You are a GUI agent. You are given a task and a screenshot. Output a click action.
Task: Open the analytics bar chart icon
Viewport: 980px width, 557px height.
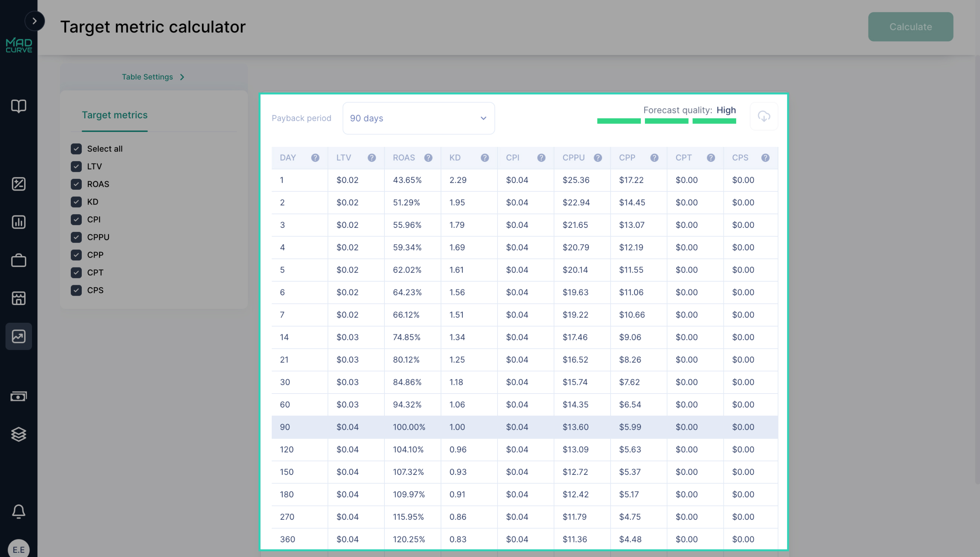tap(19, 222)
